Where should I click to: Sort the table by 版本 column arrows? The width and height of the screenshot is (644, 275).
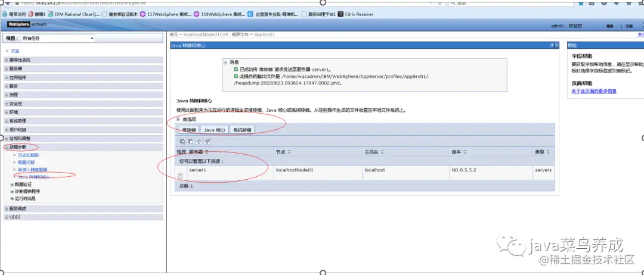point(465,152)
